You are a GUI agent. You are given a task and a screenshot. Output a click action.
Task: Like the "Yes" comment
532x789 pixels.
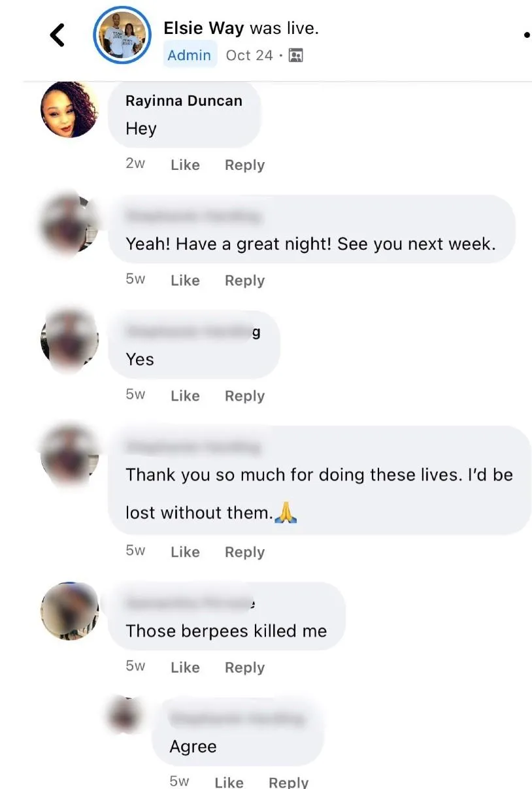[185, 396]
